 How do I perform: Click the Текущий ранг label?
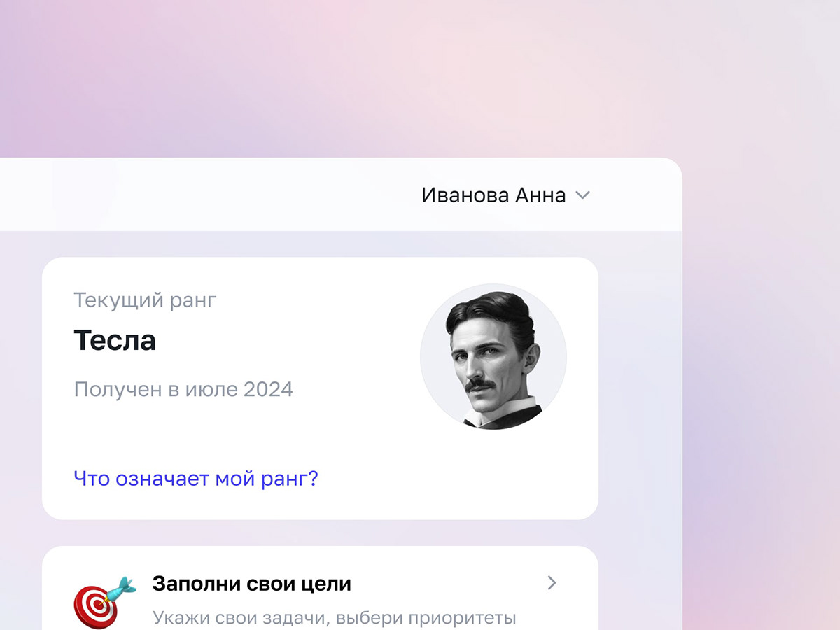(x=146, y=301)
